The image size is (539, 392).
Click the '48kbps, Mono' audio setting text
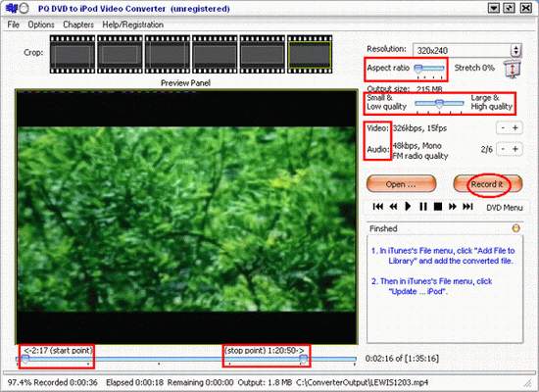click(416, 145)
